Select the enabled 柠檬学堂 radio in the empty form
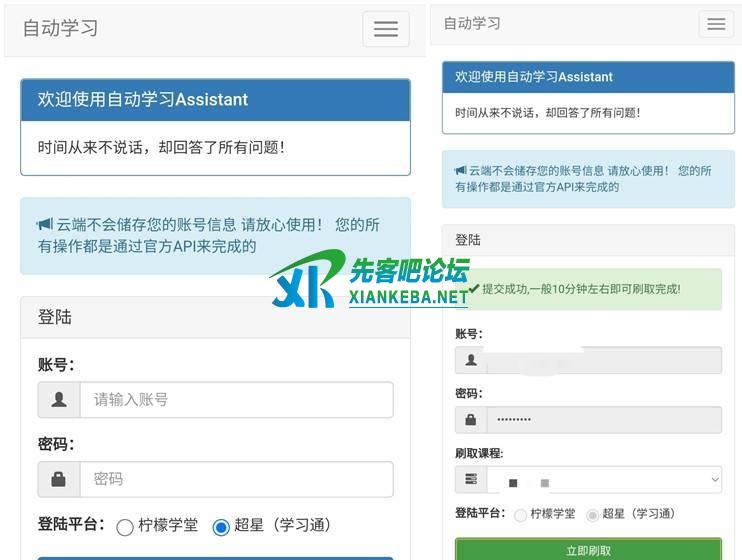Image resolution: width=742 pixels, height=560 pixels. click(125, 527)
